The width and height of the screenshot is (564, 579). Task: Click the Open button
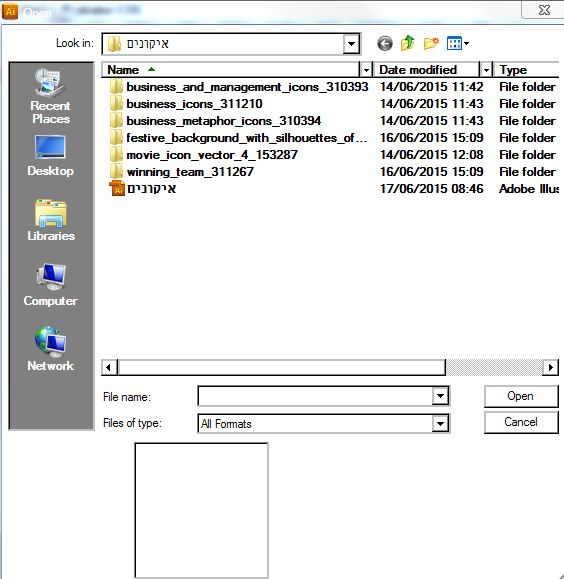click(x=521, y=396)
